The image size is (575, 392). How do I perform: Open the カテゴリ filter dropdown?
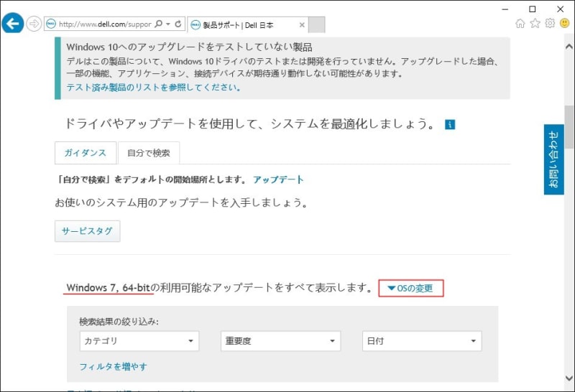click(x=139, y=341)
